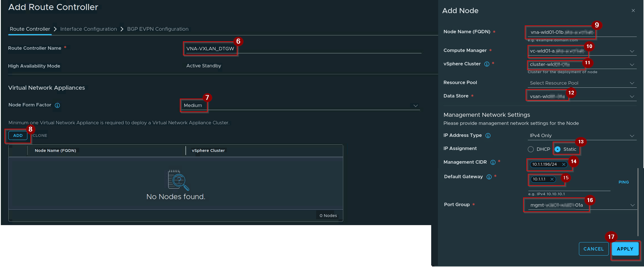Remove the 10.1.1.1 gateway chip
The width and height of the screenshot is (644, 267).
point(552,179)
